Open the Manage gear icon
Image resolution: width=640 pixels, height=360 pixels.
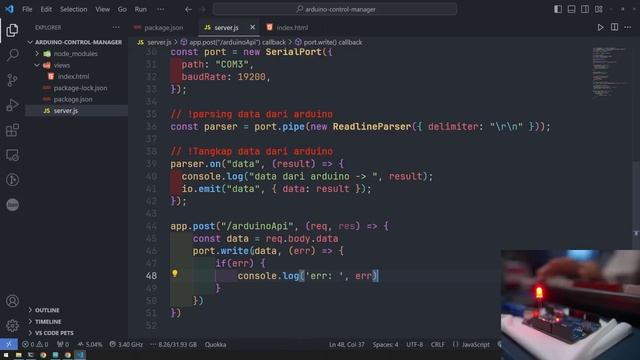12,325
